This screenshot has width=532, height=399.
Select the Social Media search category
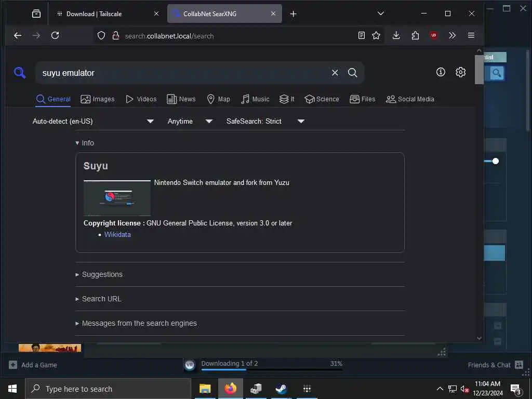pos(410,99)
